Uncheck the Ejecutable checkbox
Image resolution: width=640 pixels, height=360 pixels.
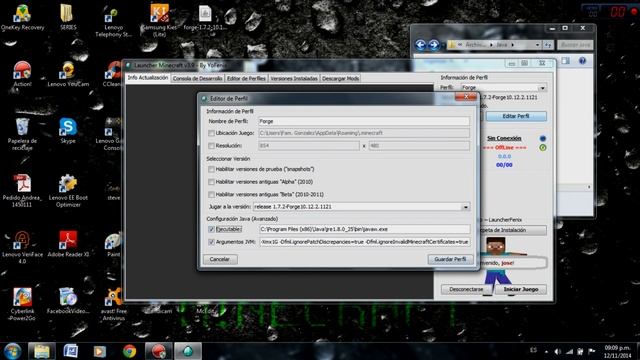pyautogui.click(x=211, y=229)
